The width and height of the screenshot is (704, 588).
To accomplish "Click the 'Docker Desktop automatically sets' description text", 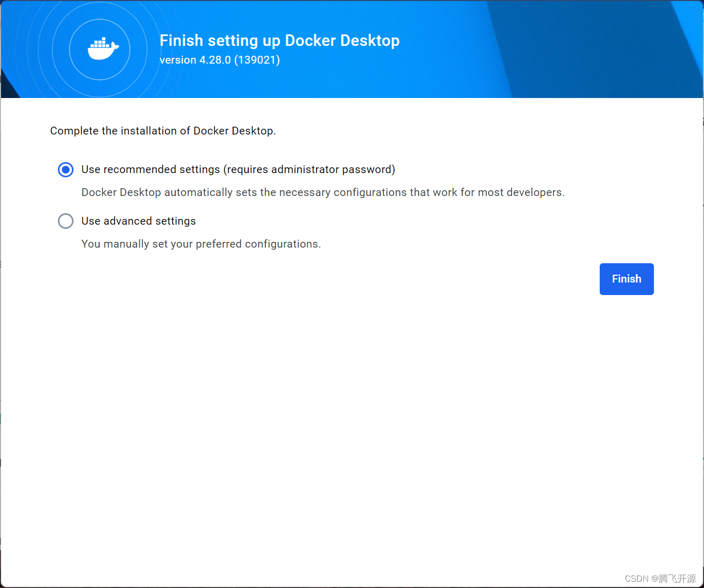I will [x=323, y=192].
